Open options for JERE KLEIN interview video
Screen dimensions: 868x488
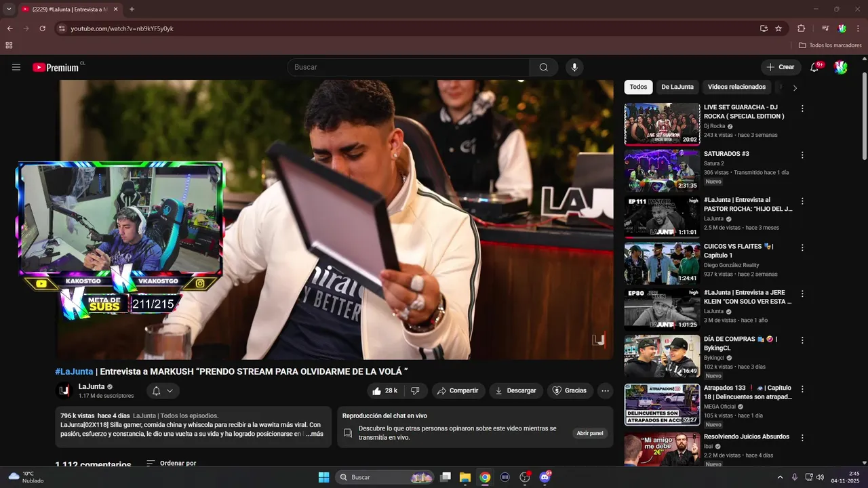click(802, 294)
